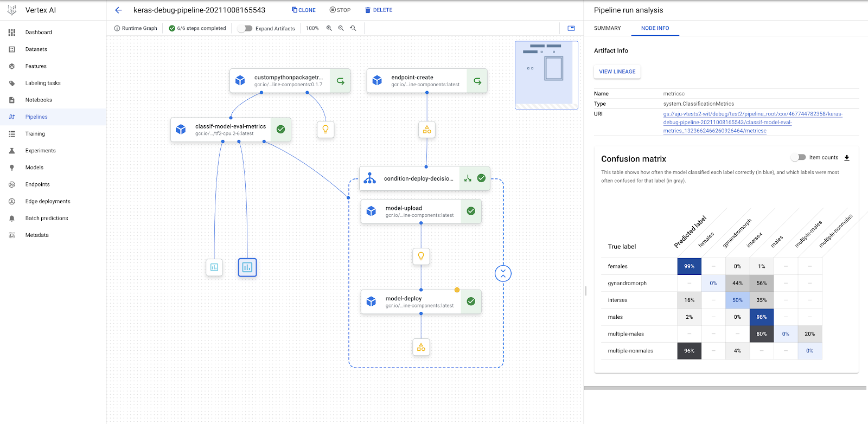The width and height of the screenshot is (868, 424).
Task: Click the Training sidebar icon
Action: pos(12,133)
